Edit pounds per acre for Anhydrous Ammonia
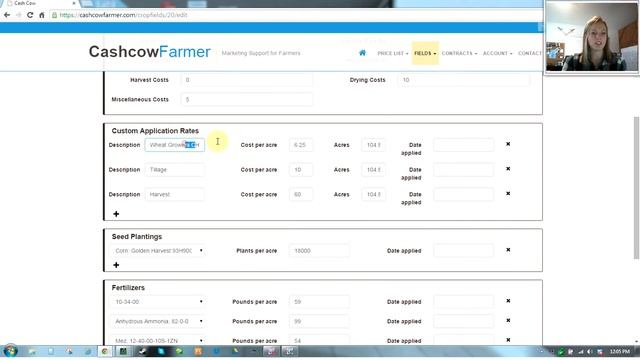The width and height of the screenshot is (640, 360). 319,321
